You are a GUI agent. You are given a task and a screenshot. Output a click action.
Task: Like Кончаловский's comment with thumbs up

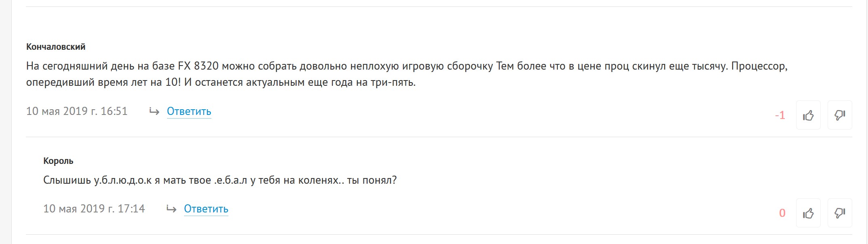pos(808,115)
